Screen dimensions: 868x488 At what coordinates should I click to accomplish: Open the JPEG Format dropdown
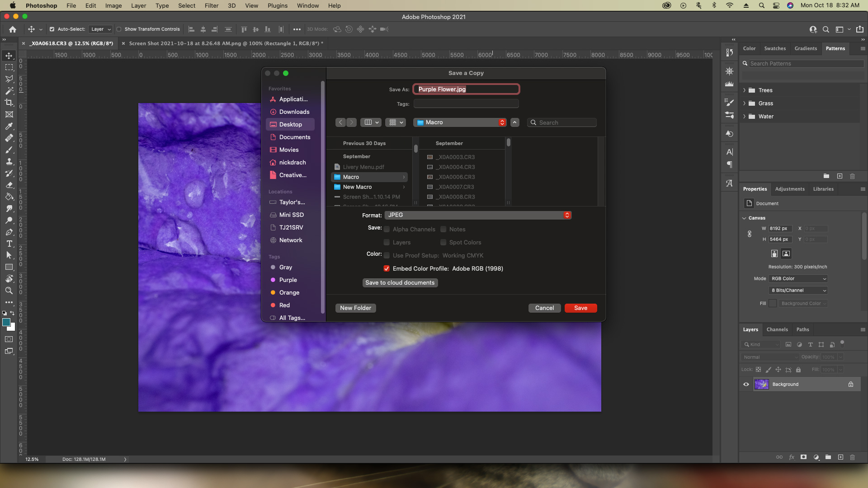click(x=478, y=215)
